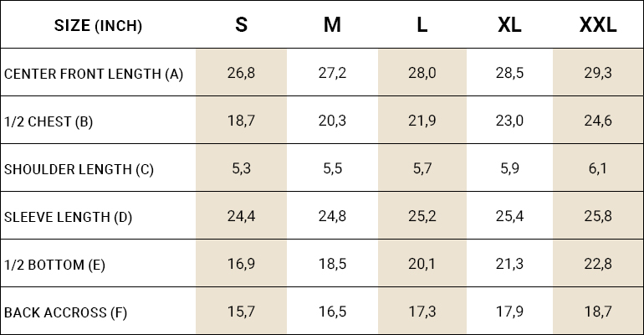644x335 pixels.
Task: Choose the XL size column header
Action: click(x=509, y=25)
